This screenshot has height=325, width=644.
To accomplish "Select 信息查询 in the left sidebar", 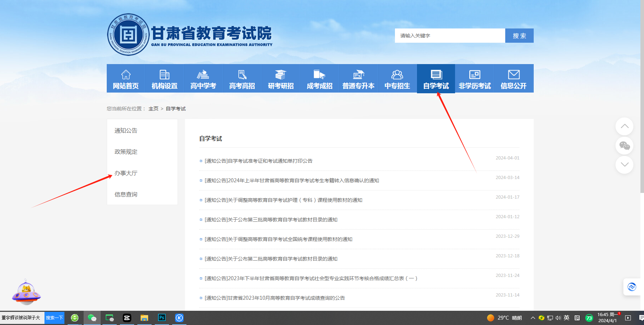I will (x=126, y=194).
